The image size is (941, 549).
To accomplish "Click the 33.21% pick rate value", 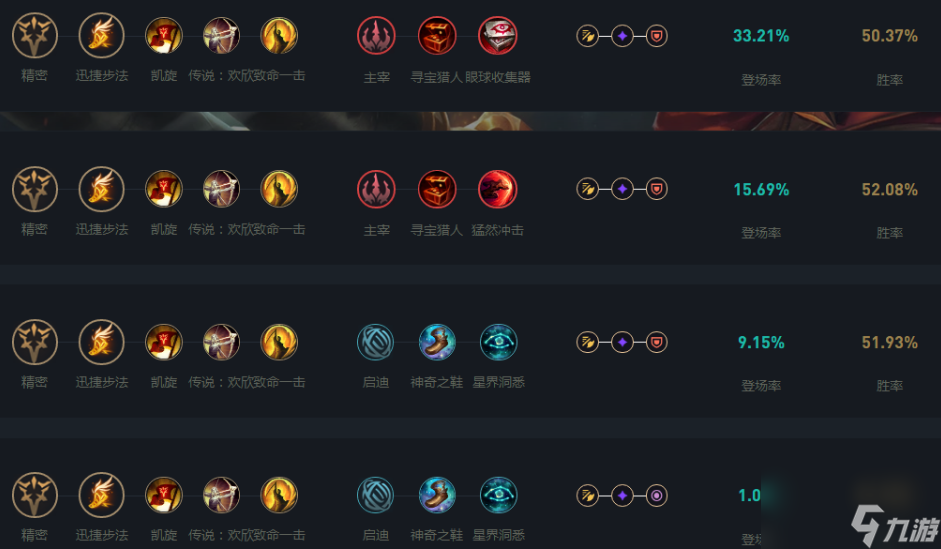I will (761, 36).
